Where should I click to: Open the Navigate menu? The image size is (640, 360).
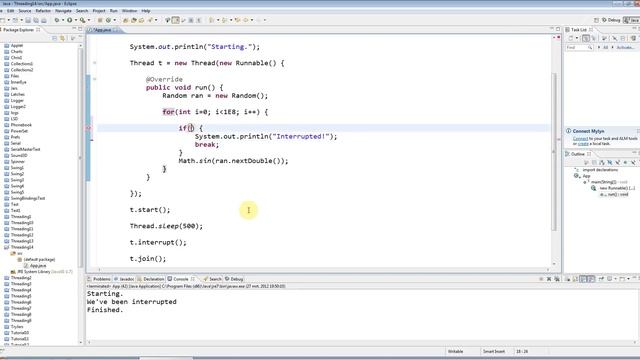coord(63,11)
